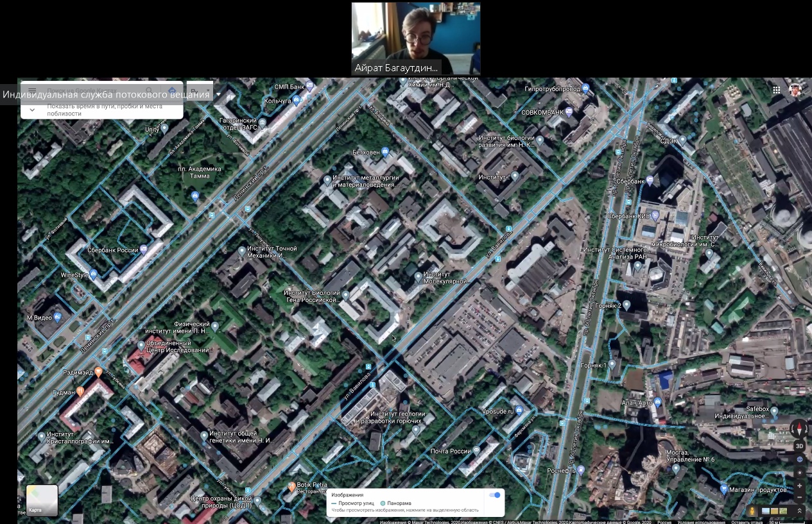
Task: Open the dropdown arrow beside the streaming service label
Action: (x=218, y=94)
